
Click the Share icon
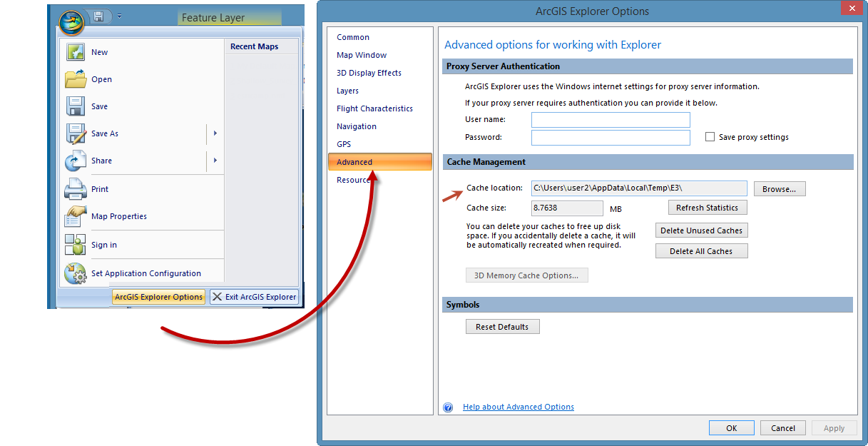(76, 161)
